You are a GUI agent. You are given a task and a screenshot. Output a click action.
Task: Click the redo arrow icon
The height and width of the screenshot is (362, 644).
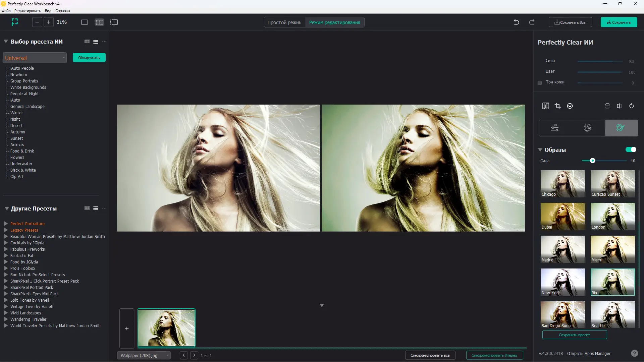pos(532,22)
